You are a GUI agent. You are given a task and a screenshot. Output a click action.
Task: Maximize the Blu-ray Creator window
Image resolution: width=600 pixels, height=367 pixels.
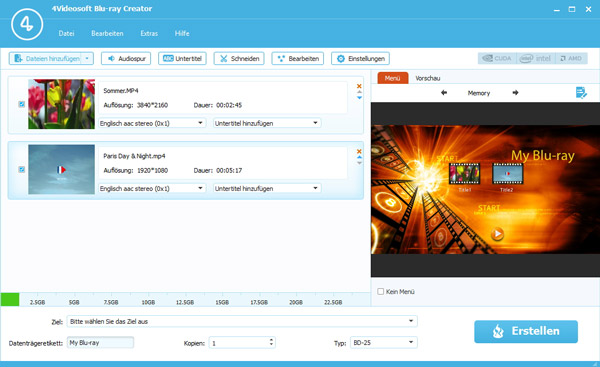572,9
